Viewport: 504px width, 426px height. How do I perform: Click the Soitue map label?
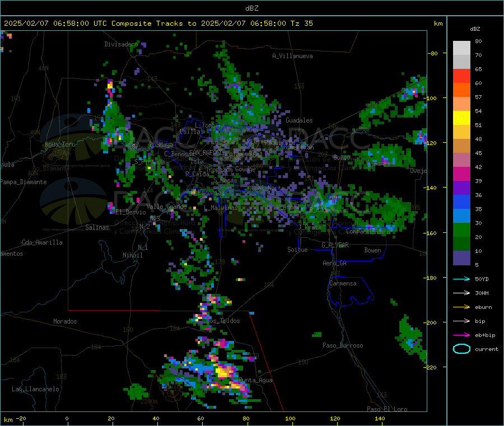(x=297, y=250)
